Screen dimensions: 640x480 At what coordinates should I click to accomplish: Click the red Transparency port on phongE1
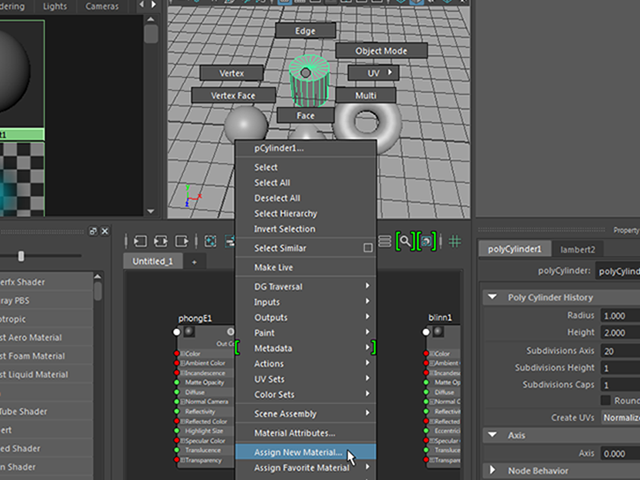pos(176,460)
